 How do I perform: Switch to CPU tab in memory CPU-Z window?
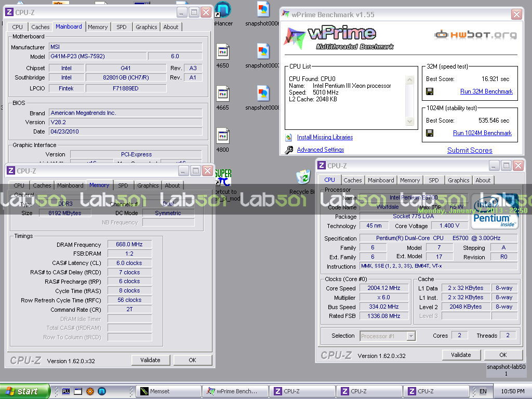19,185
